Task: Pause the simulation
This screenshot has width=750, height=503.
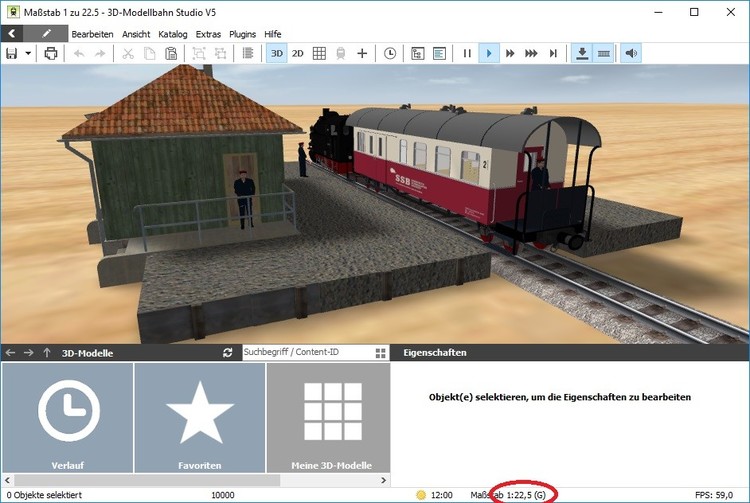Action: click(x=467, y=53)
